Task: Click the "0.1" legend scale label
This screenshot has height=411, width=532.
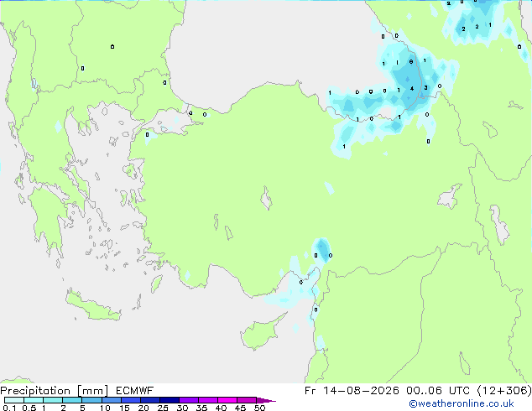Action: 9,408
